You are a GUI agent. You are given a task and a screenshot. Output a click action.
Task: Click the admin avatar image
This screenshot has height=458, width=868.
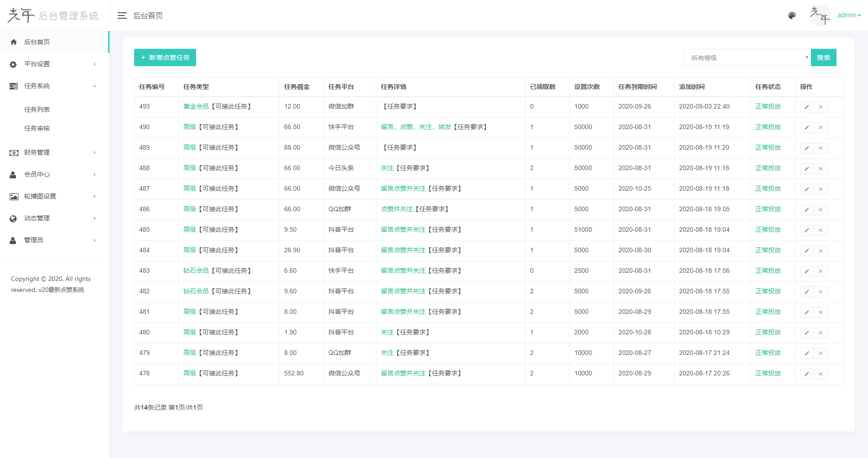tap(819, 16)
